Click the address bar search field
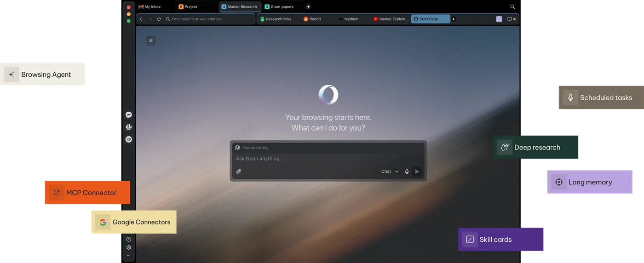This screenshot has height=263, width=644. pyautogui.click(x=209, y=19)
